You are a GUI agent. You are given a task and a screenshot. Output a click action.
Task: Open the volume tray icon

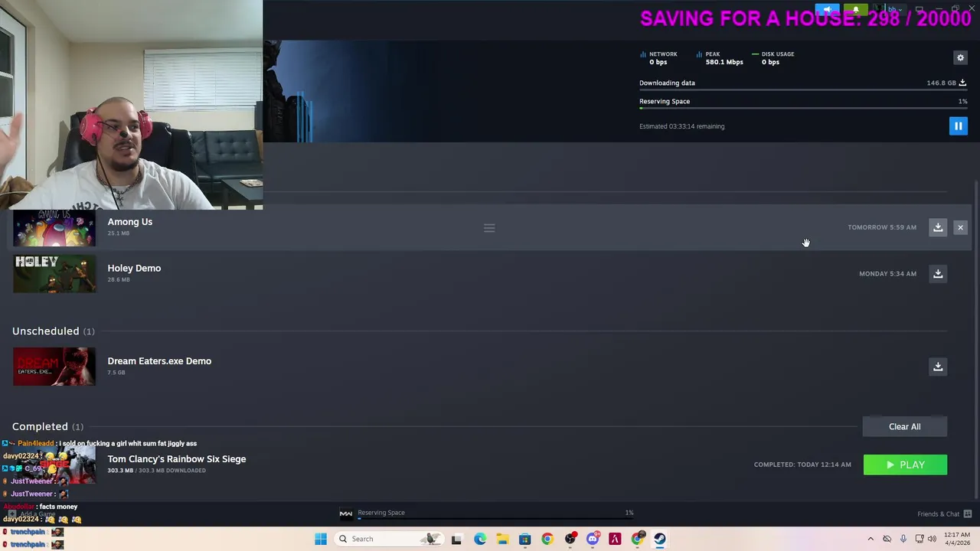coord(932,539)
